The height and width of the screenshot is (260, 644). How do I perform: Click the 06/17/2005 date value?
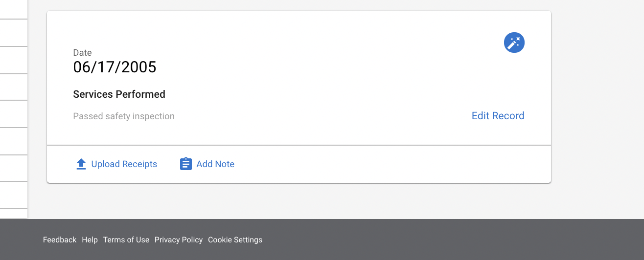115,67
